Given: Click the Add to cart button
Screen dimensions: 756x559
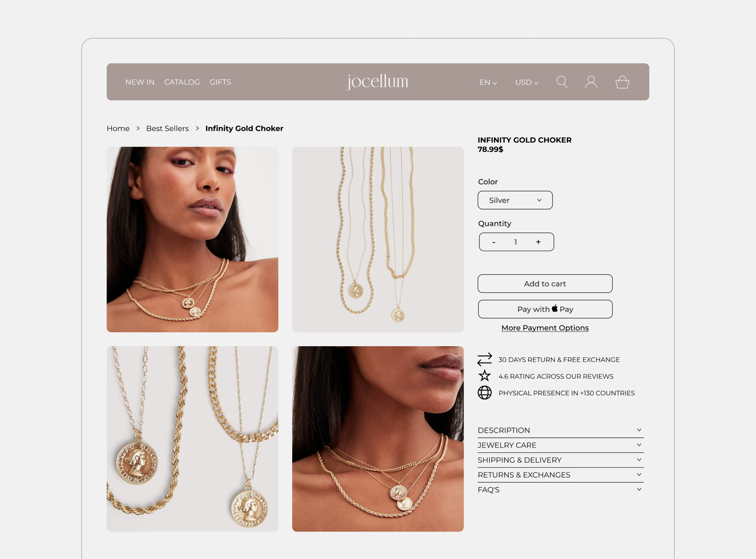Looking at the screenshot, I should pyautogui.click(x=545, y=283).
